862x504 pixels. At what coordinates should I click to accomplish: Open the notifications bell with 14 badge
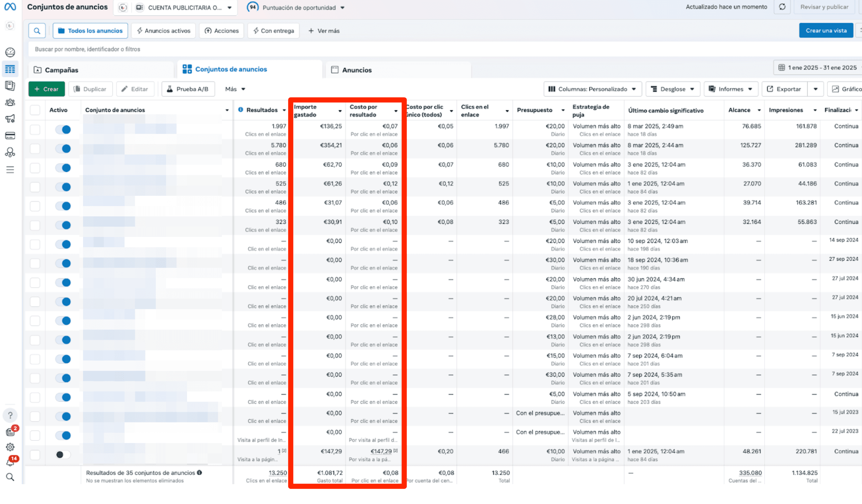[x=10, y=462]
